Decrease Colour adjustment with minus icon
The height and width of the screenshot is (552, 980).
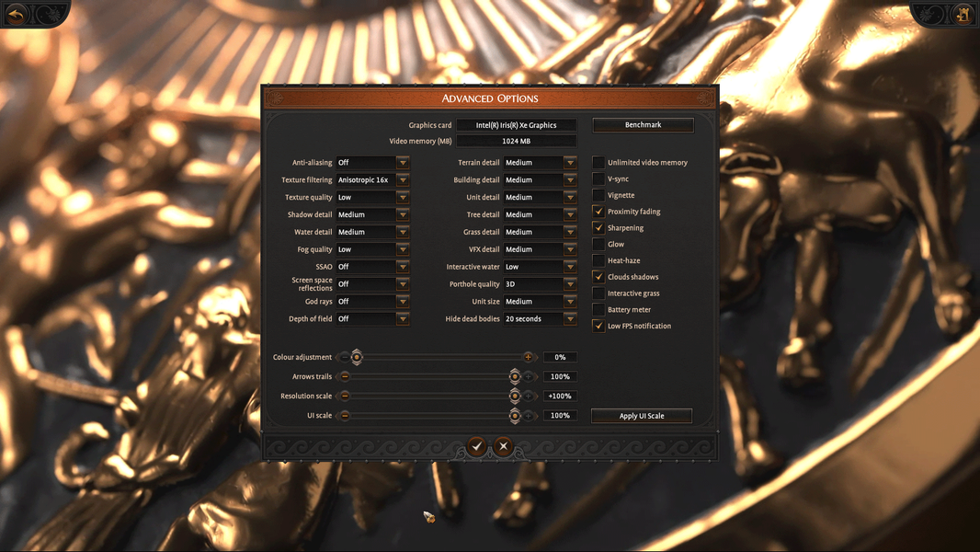click(345, 357)
